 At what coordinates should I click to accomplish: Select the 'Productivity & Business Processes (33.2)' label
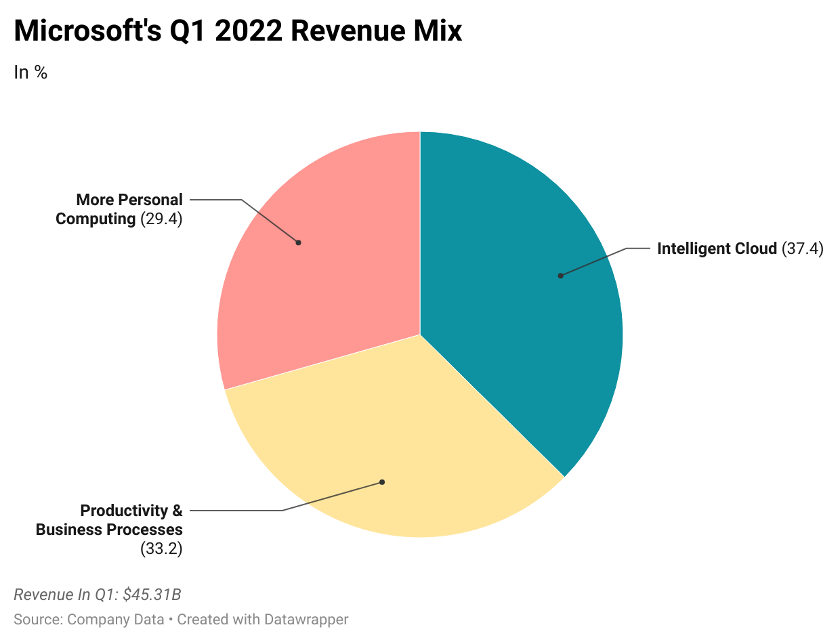click(x=109, y=530)
